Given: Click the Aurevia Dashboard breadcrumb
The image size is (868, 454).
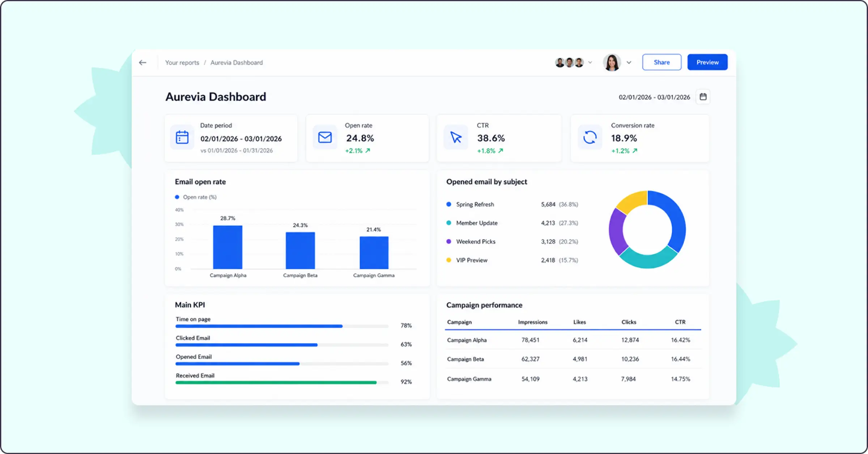Looking at the screenshot, I should pos(237,63).
